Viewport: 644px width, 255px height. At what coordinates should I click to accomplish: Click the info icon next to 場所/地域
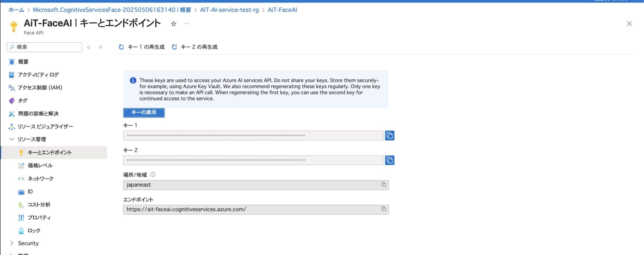coord(153,174)
